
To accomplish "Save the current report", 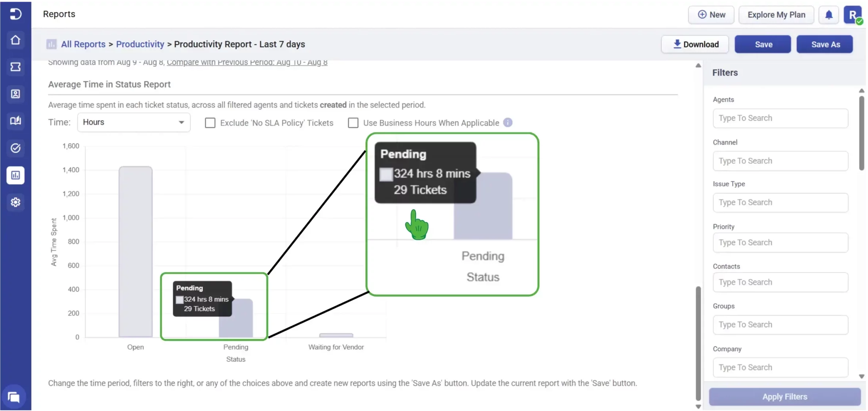I will [x=763, y=44].
